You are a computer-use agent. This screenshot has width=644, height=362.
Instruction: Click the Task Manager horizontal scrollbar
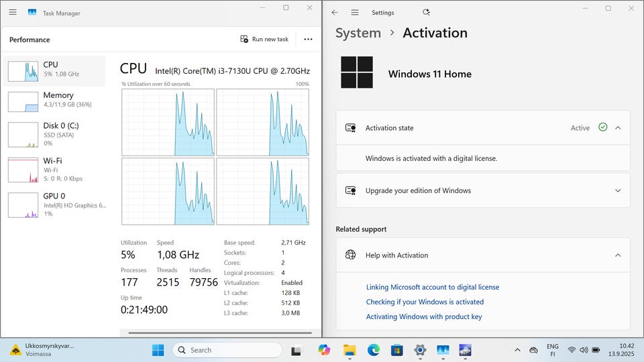(220, 333)
